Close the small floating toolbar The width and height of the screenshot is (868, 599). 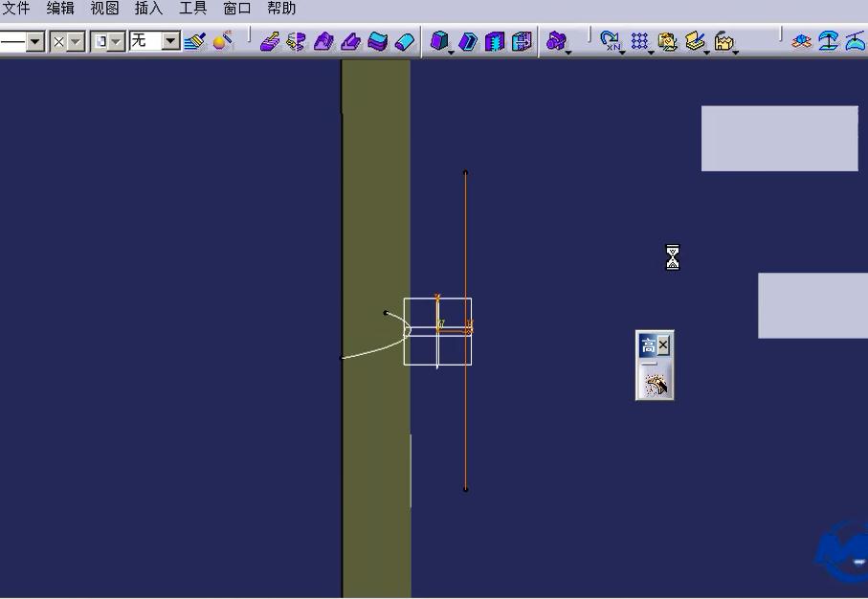663,344
